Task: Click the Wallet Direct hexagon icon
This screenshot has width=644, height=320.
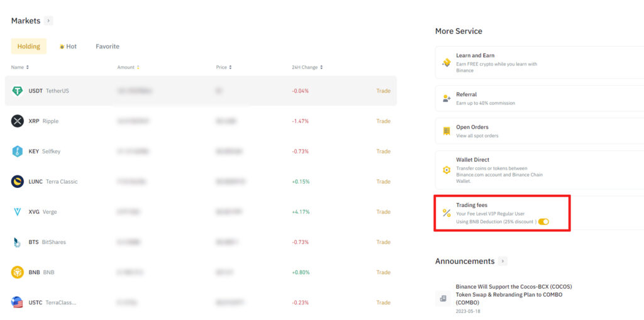Action: [447, 170]
